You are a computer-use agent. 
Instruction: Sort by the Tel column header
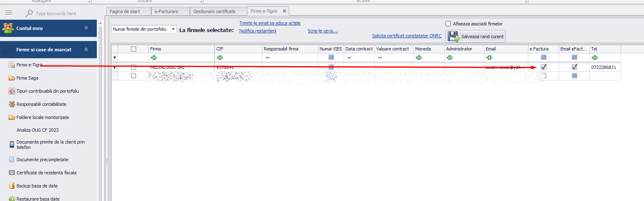click(605, 49)
